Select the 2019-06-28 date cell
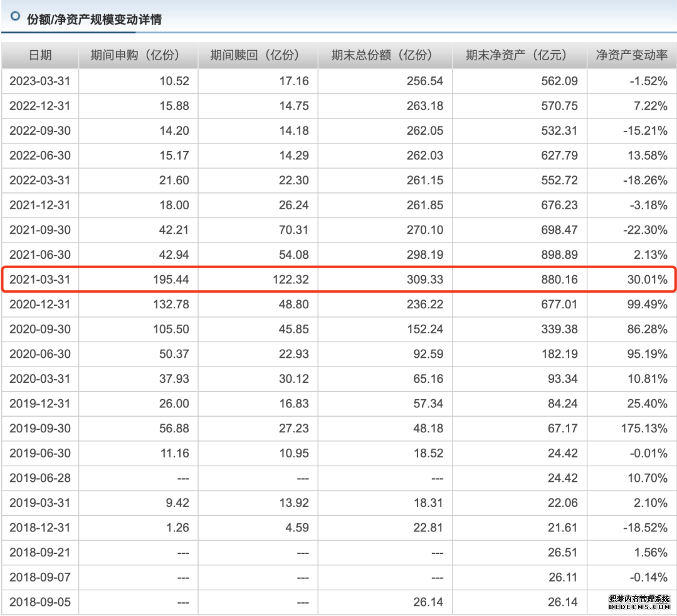 pos(40,478)
